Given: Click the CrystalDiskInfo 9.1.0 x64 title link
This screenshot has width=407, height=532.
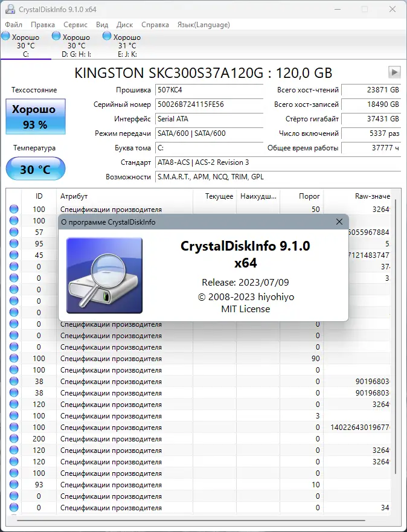Looking at the screenshot, I should point(245,254).
